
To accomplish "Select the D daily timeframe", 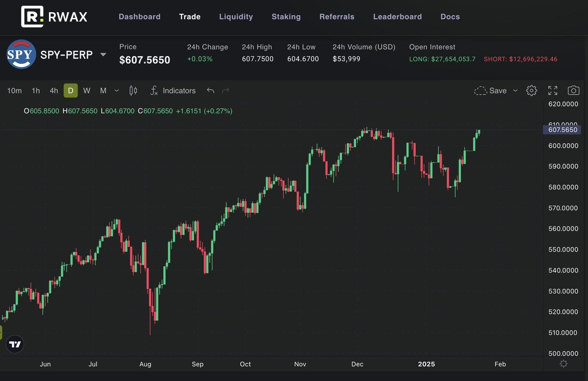I will point(70,91).
